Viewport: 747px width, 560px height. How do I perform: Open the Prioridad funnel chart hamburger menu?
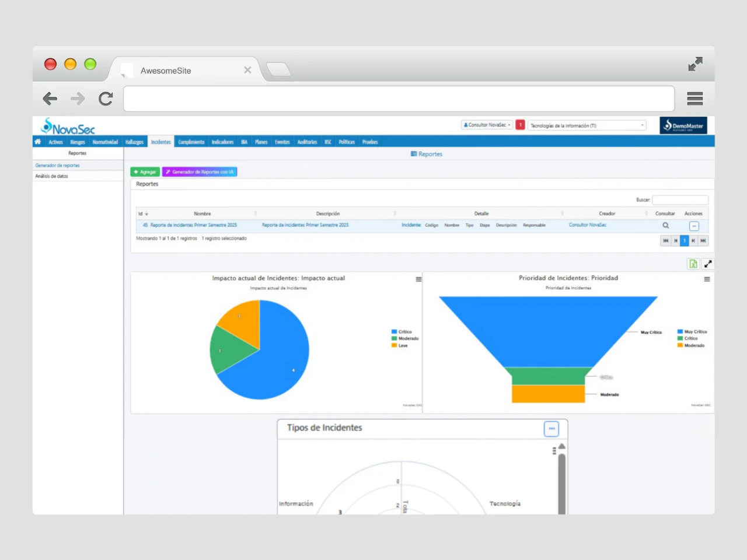click(707, 279)
